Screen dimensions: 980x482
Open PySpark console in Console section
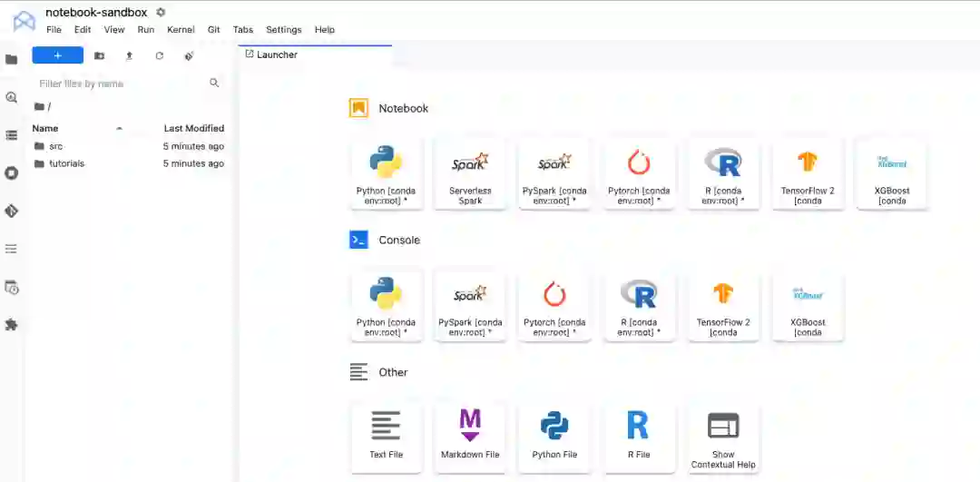pyautogui.click(x=470, y=305)
